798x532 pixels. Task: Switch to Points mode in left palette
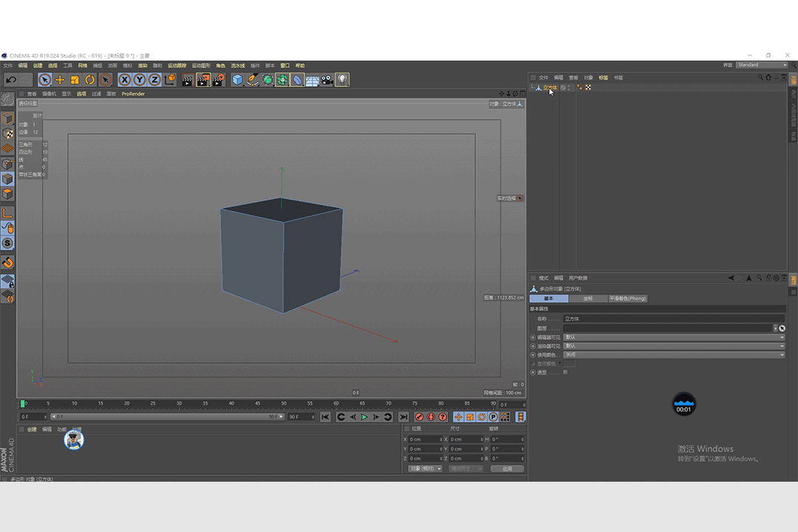pyautogui.click(x=7, y=164)
